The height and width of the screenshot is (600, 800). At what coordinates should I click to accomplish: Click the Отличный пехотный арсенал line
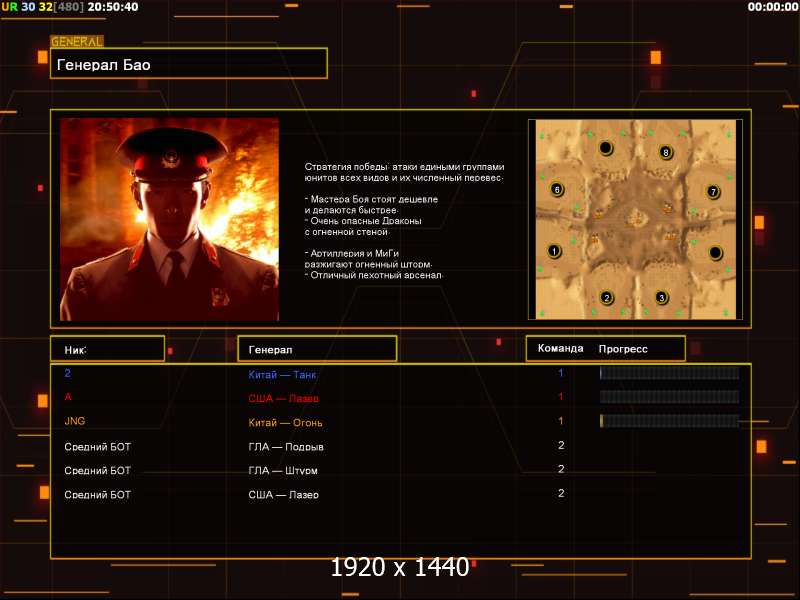[x=374, y=275]
